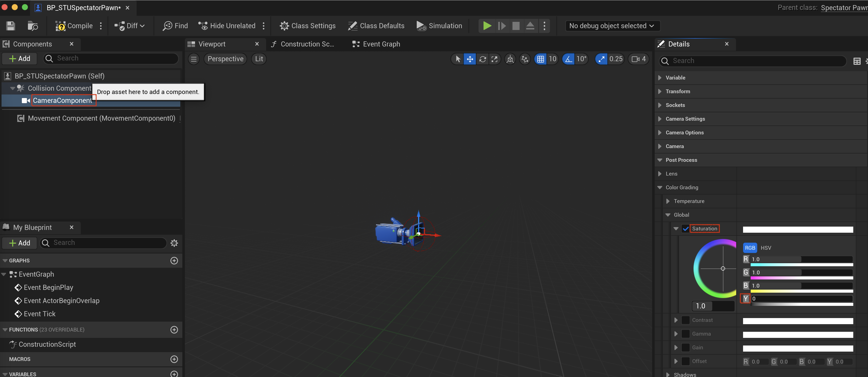Select Movement Component row

coord(91,118)
